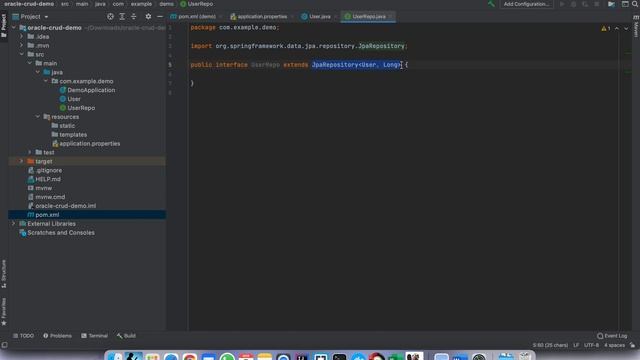Open the Terminal tool window
This screenshot has width=640, height=360.
click(94, 336)
